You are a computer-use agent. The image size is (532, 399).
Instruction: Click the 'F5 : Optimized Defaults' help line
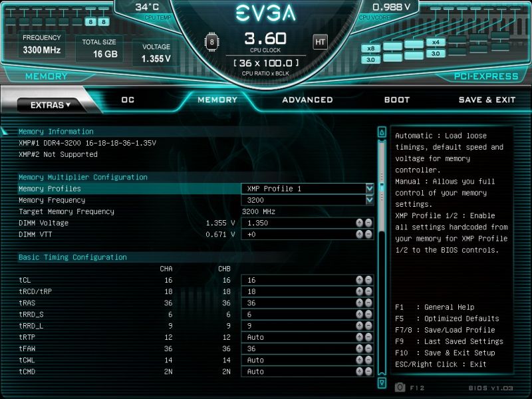coord(447,319)
